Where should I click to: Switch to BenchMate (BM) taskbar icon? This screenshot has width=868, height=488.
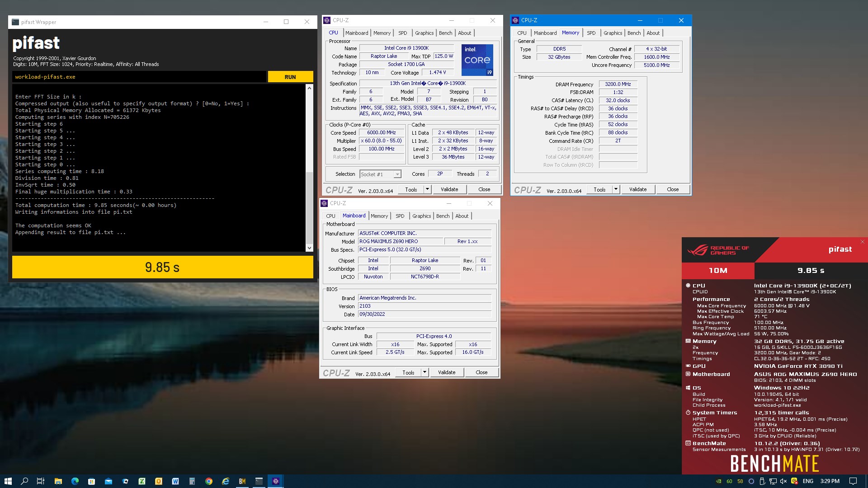(x=242, y=481)
